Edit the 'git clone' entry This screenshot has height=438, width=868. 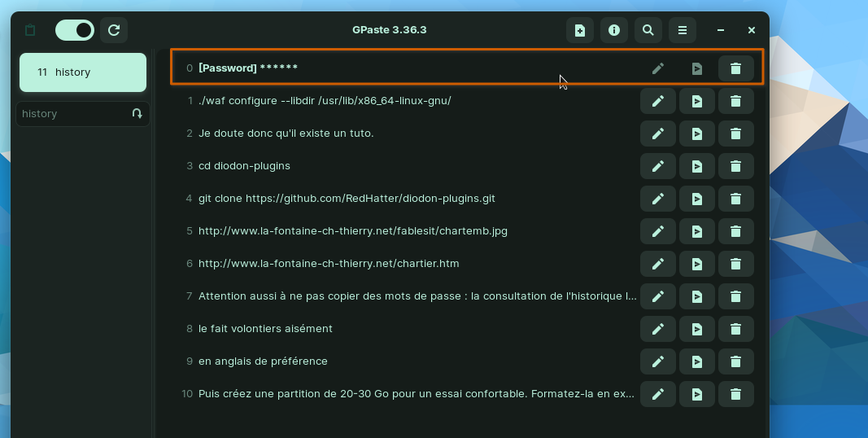(658, 199)
